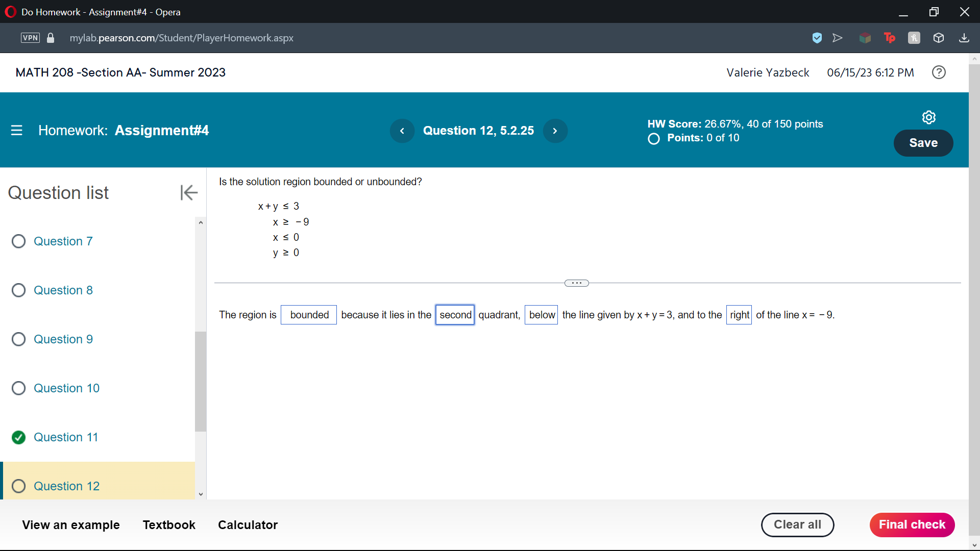
Task: Select the Question 10 radio button
Action: [18, 388]
